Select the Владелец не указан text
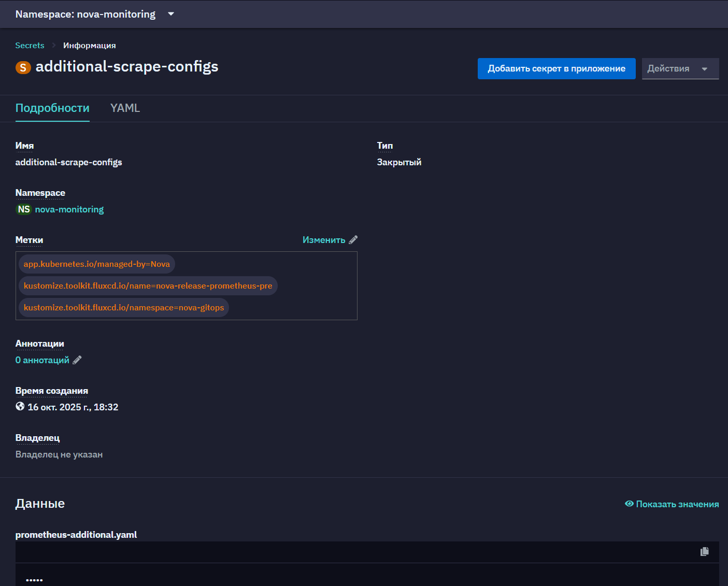 [59, 454]
